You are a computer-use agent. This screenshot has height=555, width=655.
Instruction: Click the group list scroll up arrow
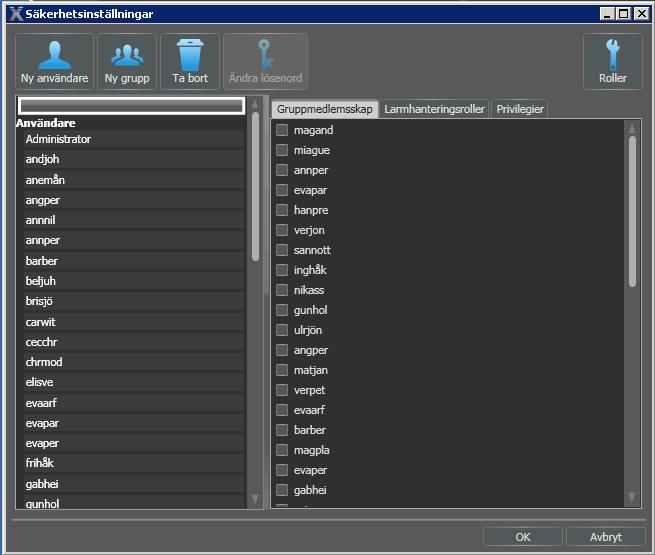point(632,128)
